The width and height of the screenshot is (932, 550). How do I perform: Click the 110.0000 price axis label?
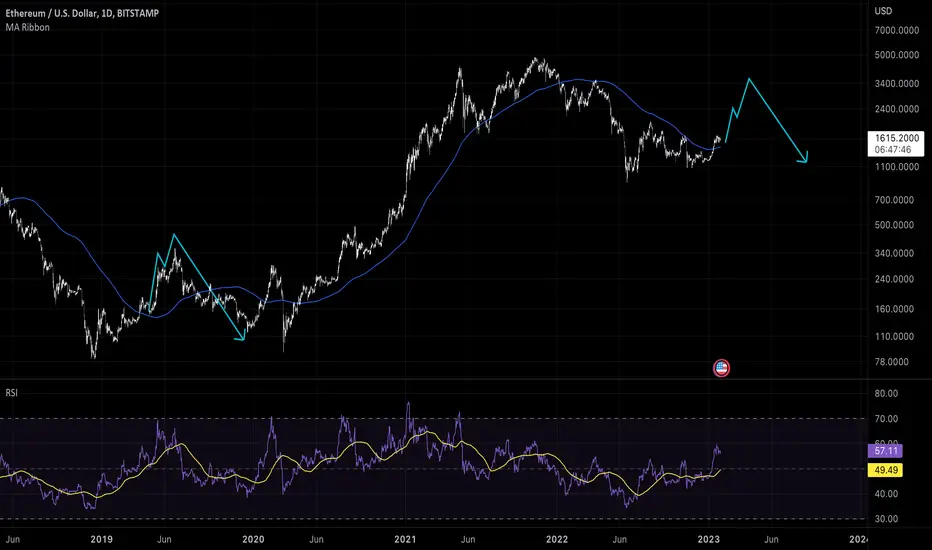(894, 337)
